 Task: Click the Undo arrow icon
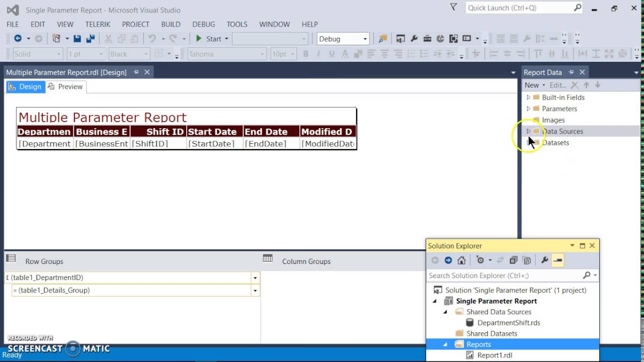pos(152,39)
